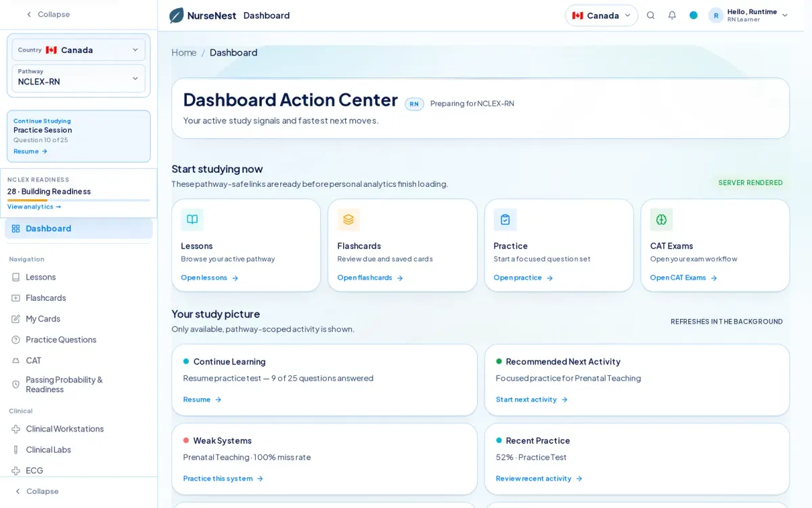Click the CAT sidebar icon

[16, 361]
